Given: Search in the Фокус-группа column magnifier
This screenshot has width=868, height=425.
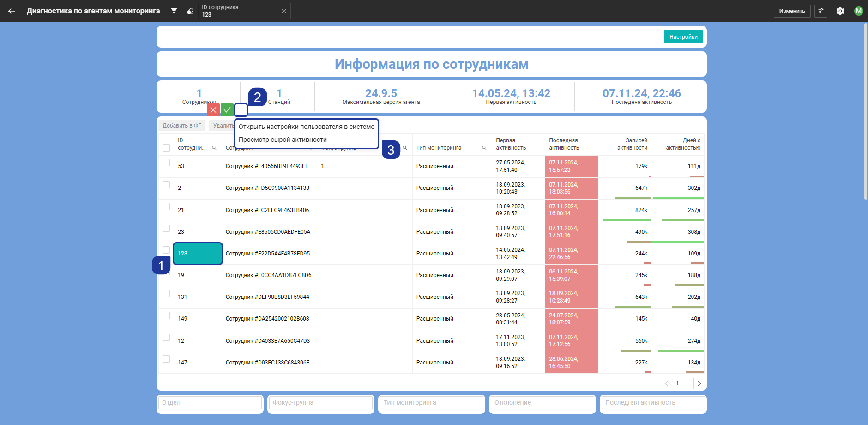Looking at the screenshot, I should click(405, 148).
